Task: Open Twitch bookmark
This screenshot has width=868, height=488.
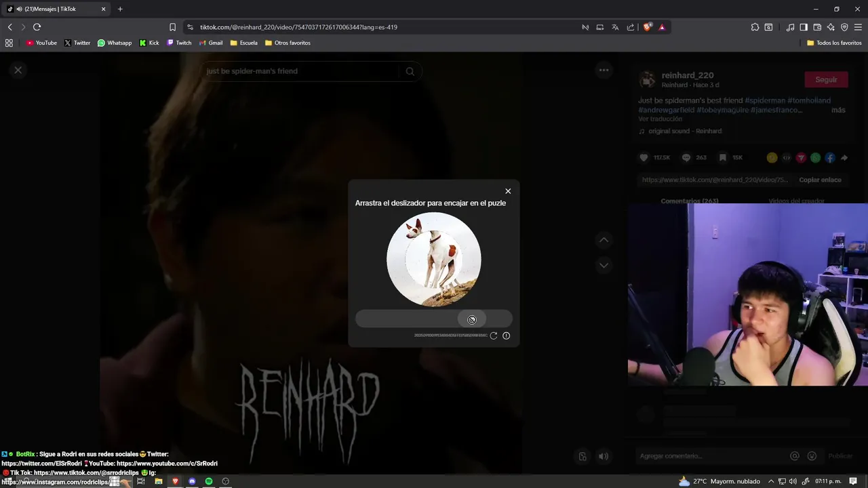Action: point(179,43)
